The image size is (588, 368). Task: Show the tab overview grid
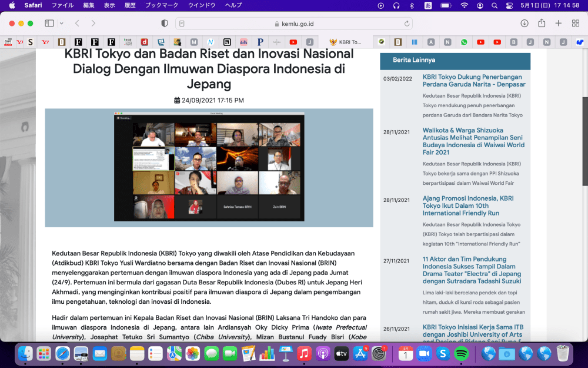(x=575, y=23)
